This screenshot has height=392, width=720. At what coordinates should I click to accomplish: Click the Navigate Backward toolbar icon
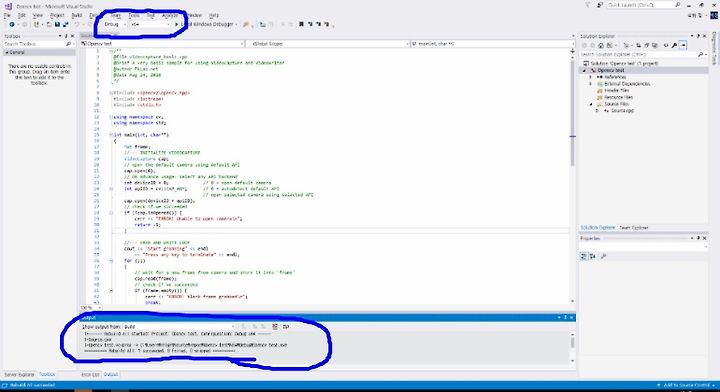pos(11,24)
